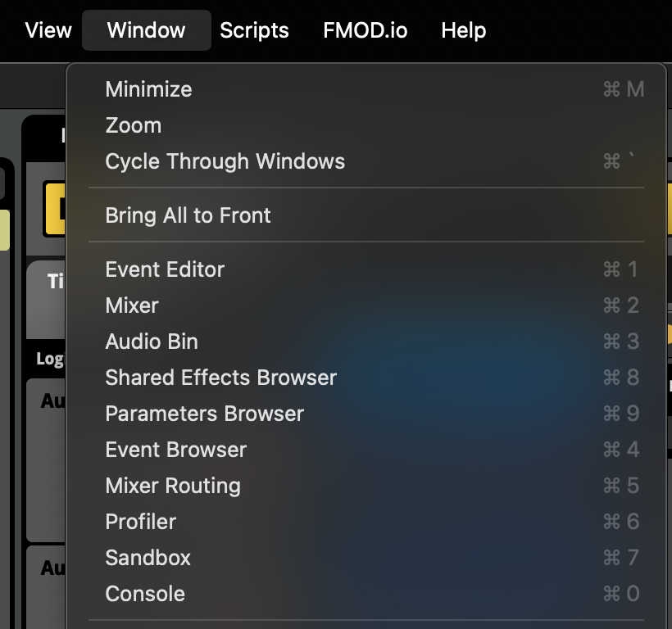Open the Help menu

[464, 30]
